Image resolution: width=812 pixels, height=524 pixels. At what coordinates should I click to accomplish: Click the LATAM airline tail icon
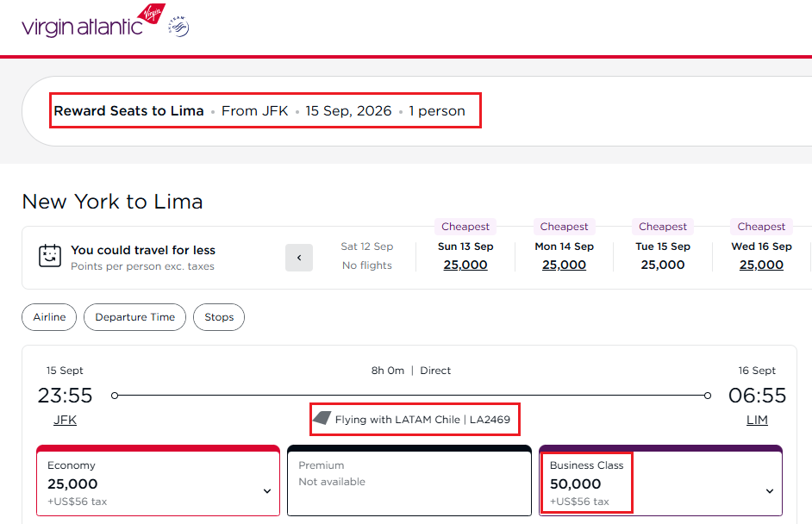322,419
